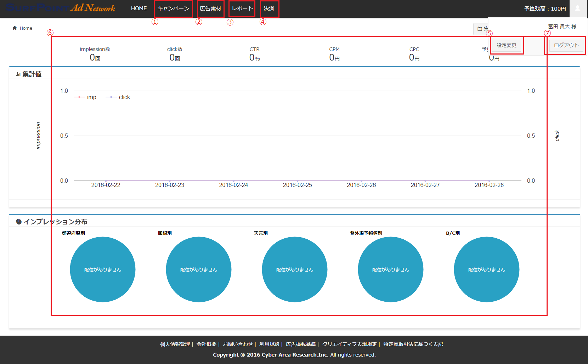Visit the Cyber Area Research.Inc. link
This screenshot has width=588, height=364.
pos(295,355)
